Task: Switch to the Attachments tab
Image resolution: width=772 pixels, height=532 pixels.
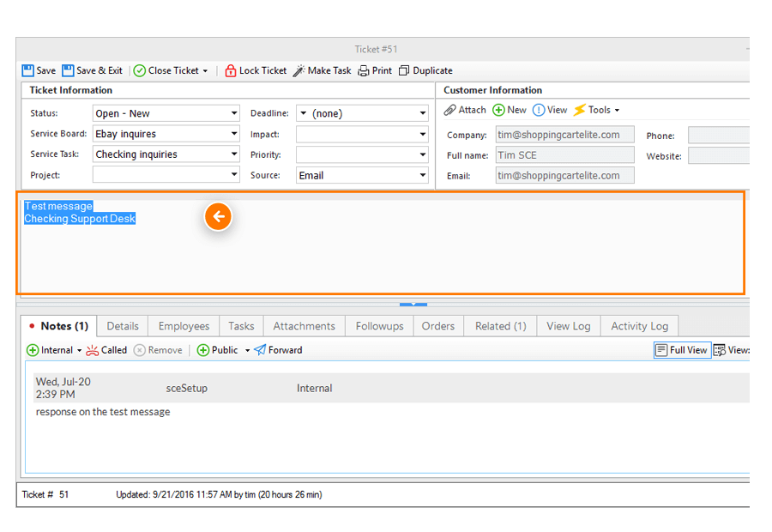Action: tap(305, 326)
